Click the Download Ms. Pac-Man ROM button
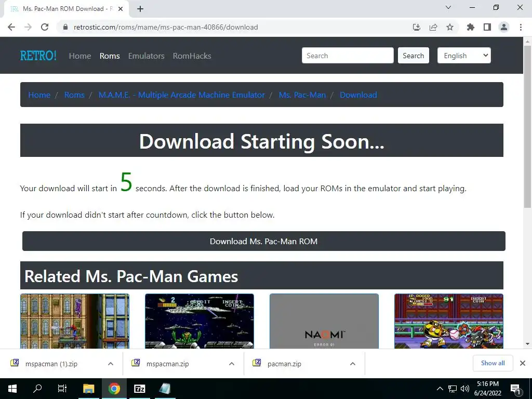Image resolution: width=532 pixels, height=399 pixels. (263, 241)
